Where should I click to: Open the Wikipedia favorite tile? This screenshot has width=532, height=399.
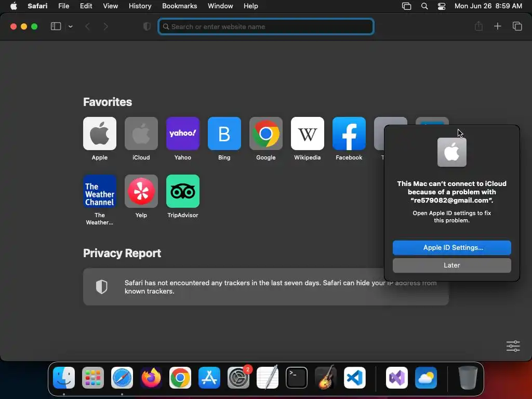pyautogui.click(x=308, y=134)
